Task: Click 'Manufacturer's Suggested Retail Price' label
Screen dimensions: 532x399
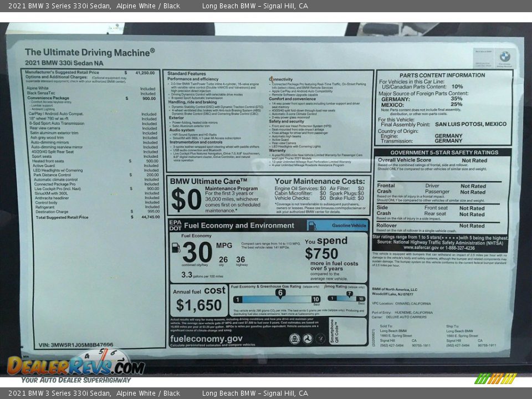Action: coord(62,72)
